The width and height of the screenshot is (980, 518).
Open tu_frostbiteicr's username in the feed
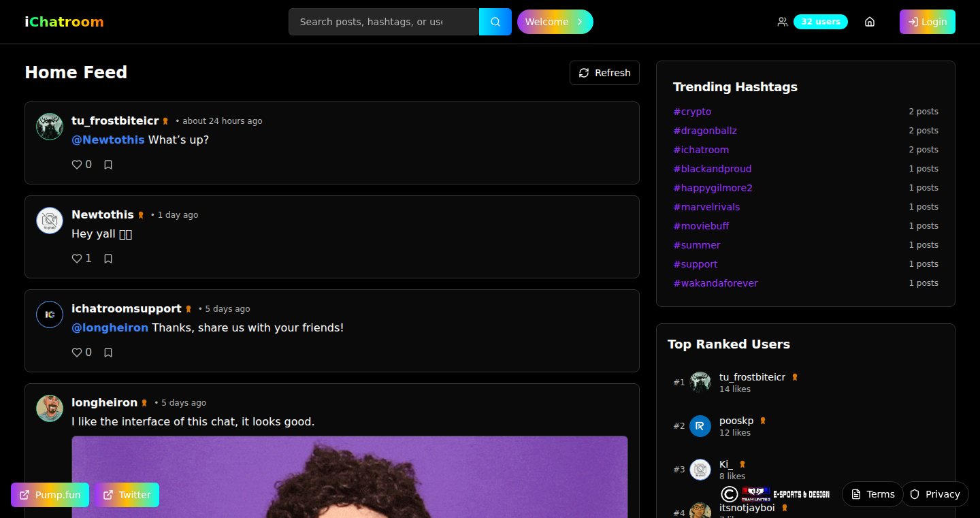click(x=115, y=120)
